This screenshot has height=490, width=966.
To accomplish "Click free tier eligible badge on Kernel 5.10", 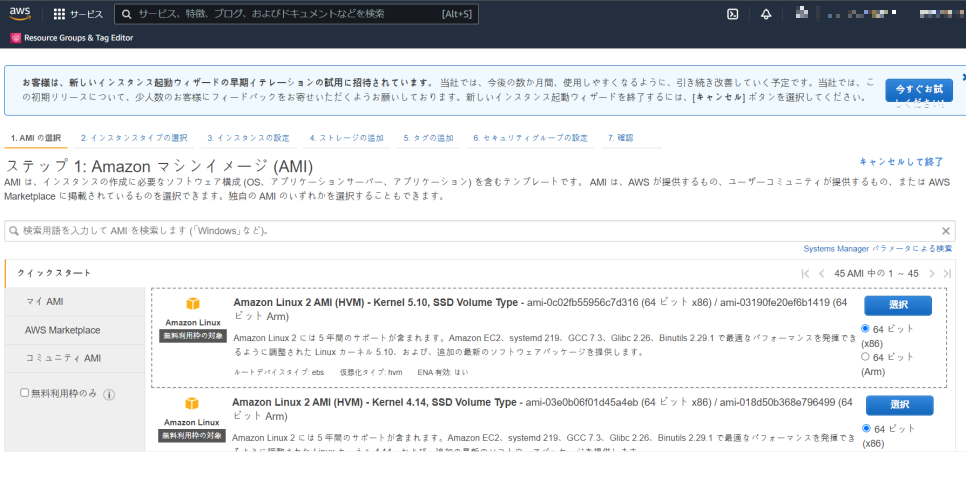I will click(x=193, y=336).
